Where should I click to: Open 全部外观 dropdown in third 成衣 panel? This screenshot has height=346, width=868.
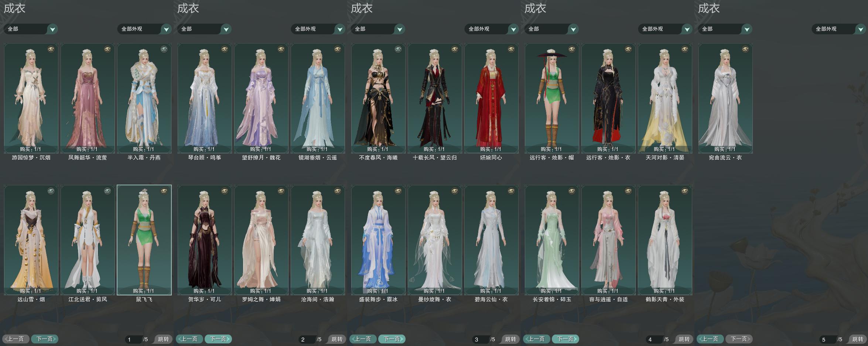point(492,29)
